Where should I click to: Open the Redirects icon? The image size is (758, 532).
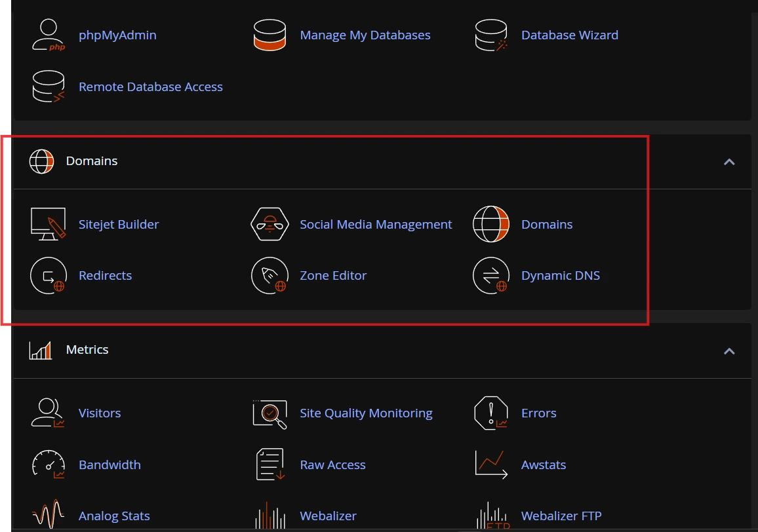click(x=49, y=275)
